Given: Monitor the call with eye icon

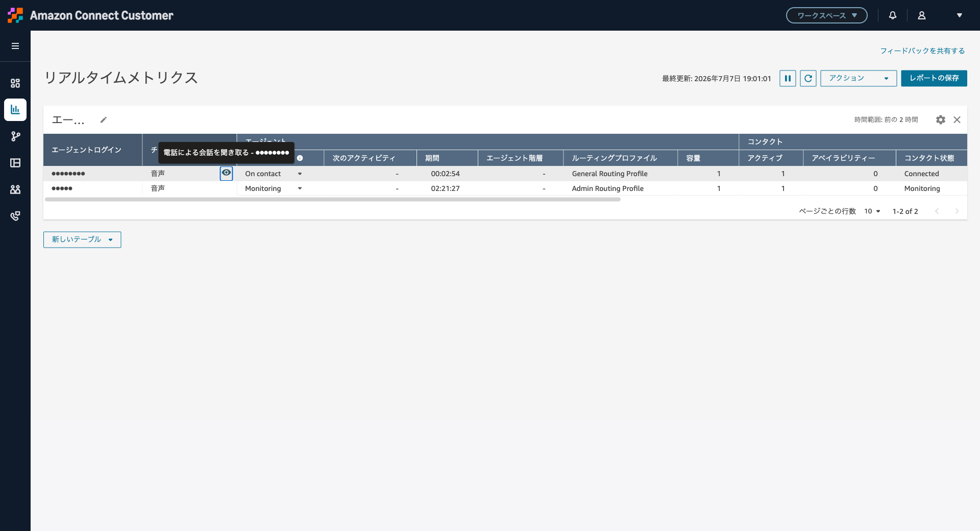Looking at the screenshot, I should coord(226,173).
